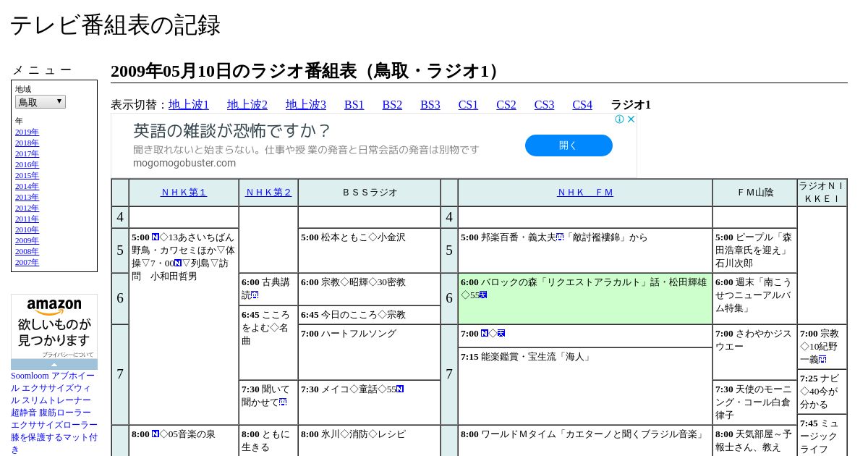The image size is (868, 456).
Task: Click the 7:00 さわやかジスウエー program cell
Action: point(755,352)
